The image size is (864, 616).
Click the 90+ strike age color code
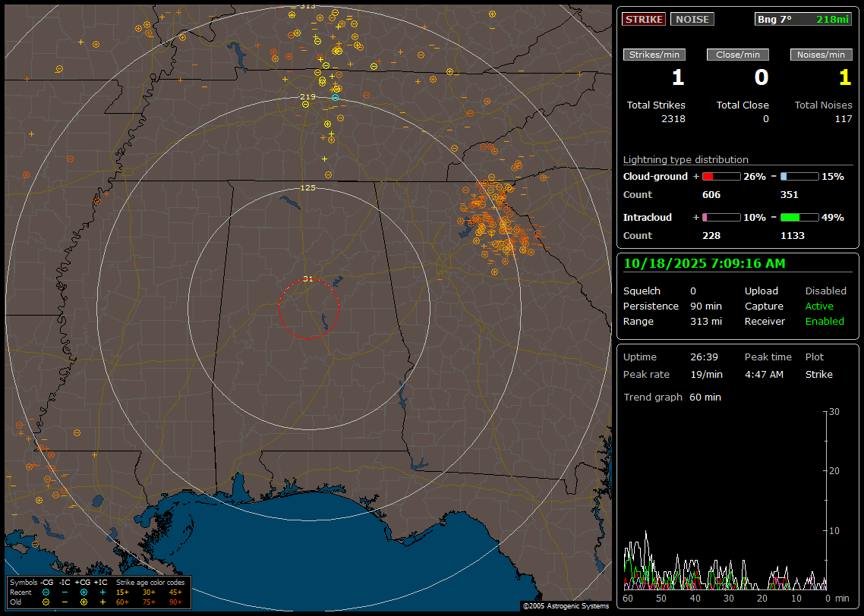pos(175,602)
